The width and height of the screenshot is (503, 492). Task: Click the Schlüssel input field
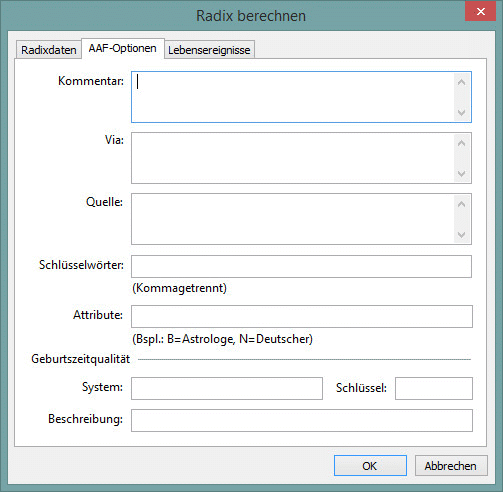click(x=434, y=388)
